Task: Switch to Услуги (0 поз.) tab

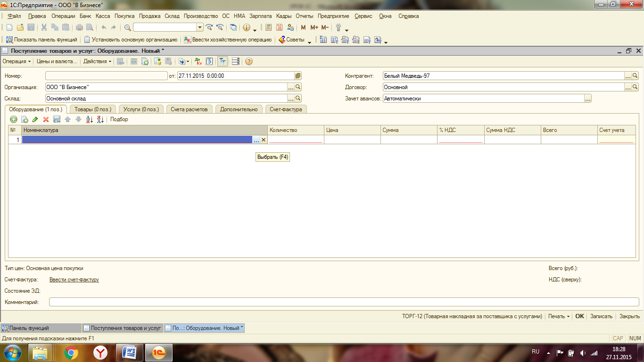Action: click(141, 109)
